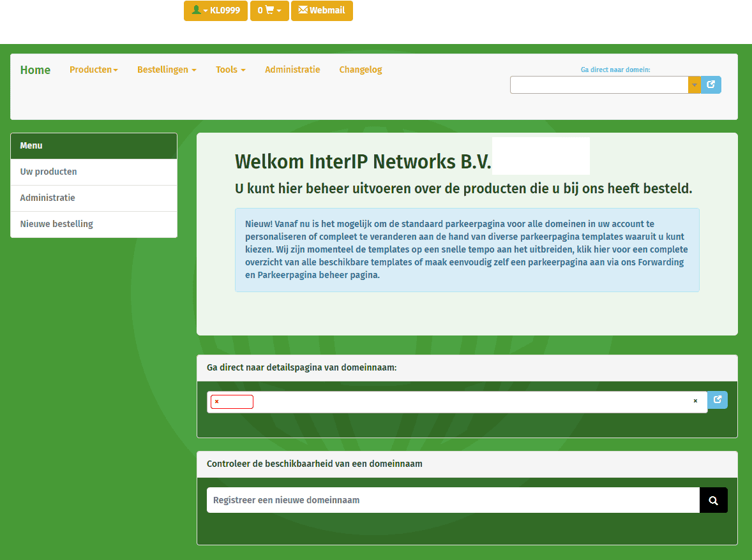
Task: Remove the red-outlined selected domain tag
Action: [x=217, y=402]
